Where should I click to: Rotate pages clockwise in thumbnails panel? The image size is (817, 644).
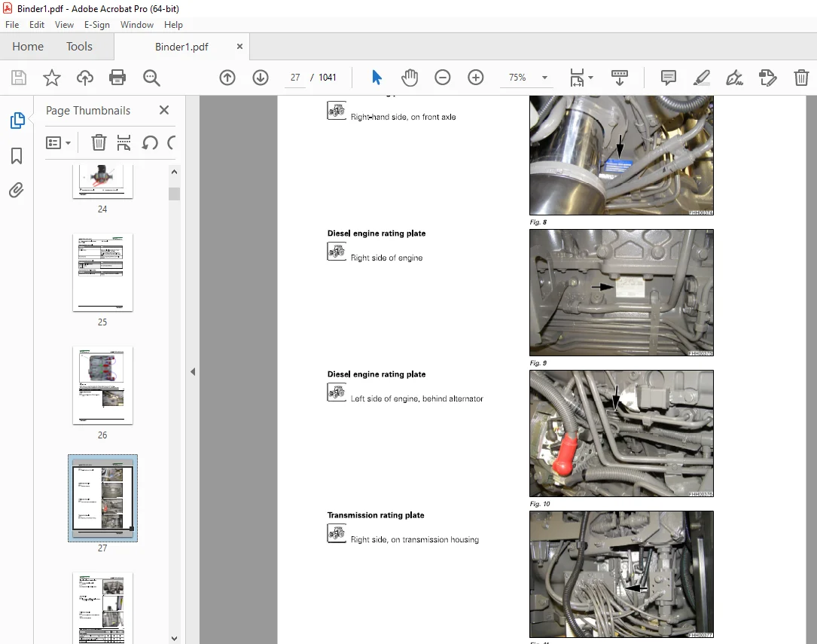tap(172, 142)
